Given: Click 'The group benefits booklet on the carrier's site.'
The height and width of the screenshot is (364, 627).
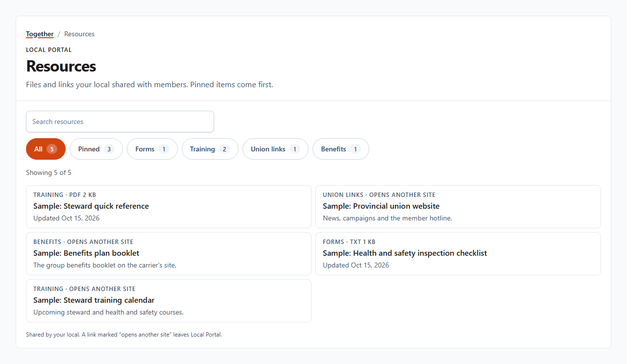Looking at the screenshot, I should (x=105, y=265).
